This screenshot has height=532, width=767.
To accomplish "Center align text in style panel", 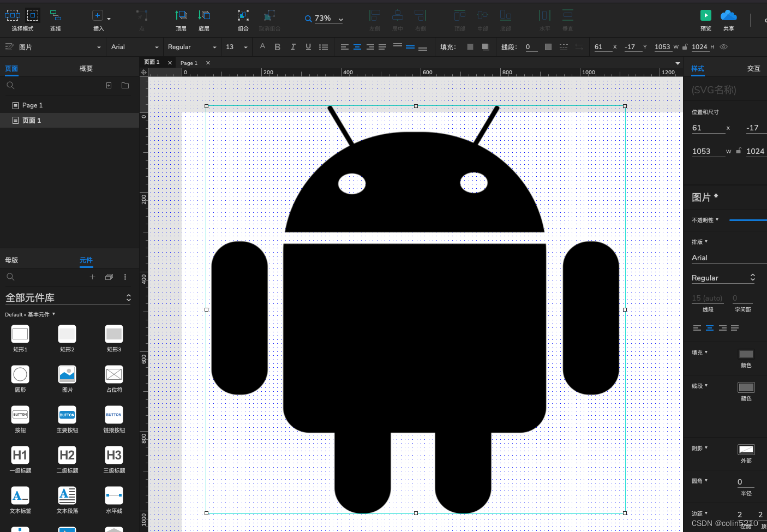I will tap(710, 328).
